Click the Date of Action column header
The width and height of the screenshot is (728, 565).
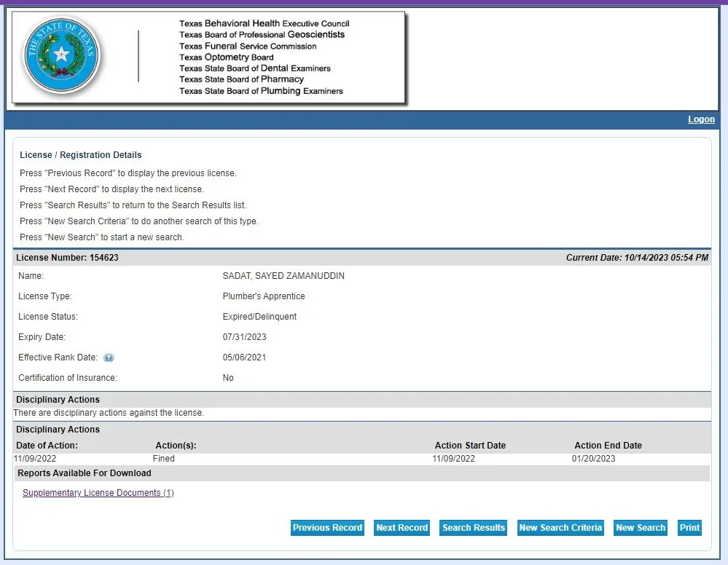tap(47, 446)
